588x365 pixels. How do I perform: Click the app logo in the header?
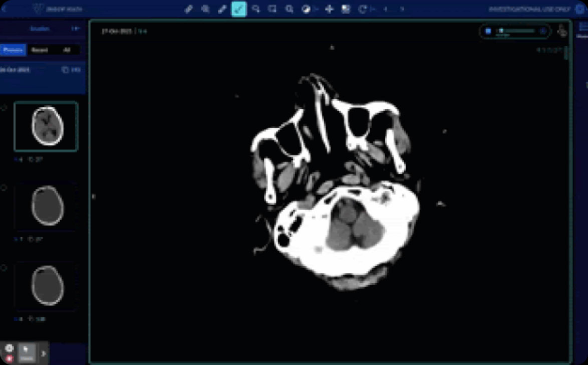click(38, 9)
